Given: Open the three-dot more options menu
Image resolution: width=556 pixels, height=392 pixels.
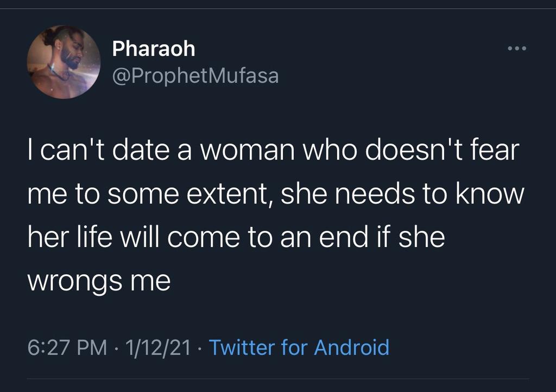Looking at the screenshot, I should tap(517, 49).
